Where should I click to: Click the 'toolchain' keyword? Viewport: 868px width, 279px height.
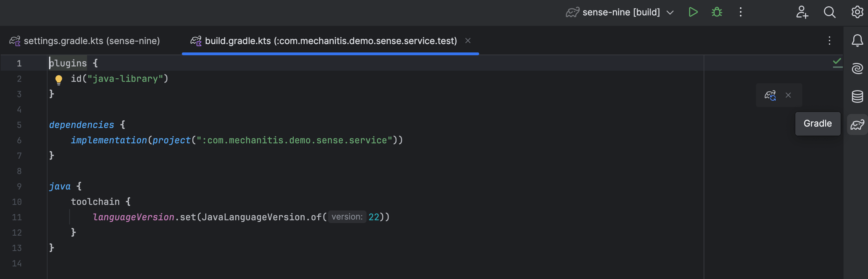click(x=95, y=202)
